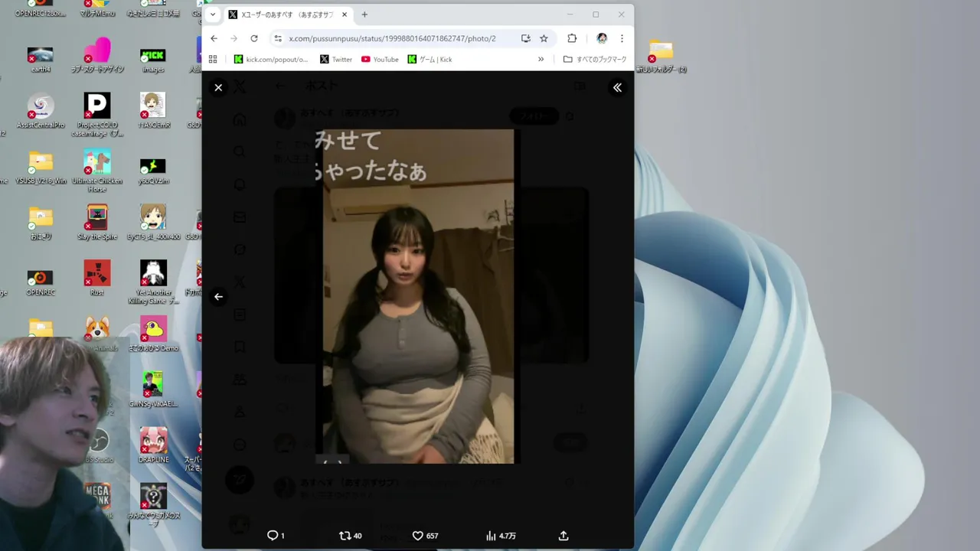Open Chrome extensions puzzle icon
The image size is (980, 551).
pos(572,38)
